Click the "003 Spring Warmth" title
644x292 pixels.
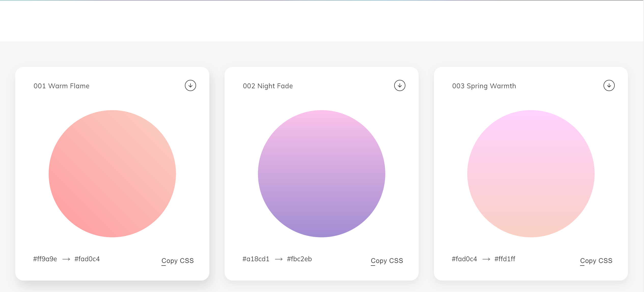484,86
